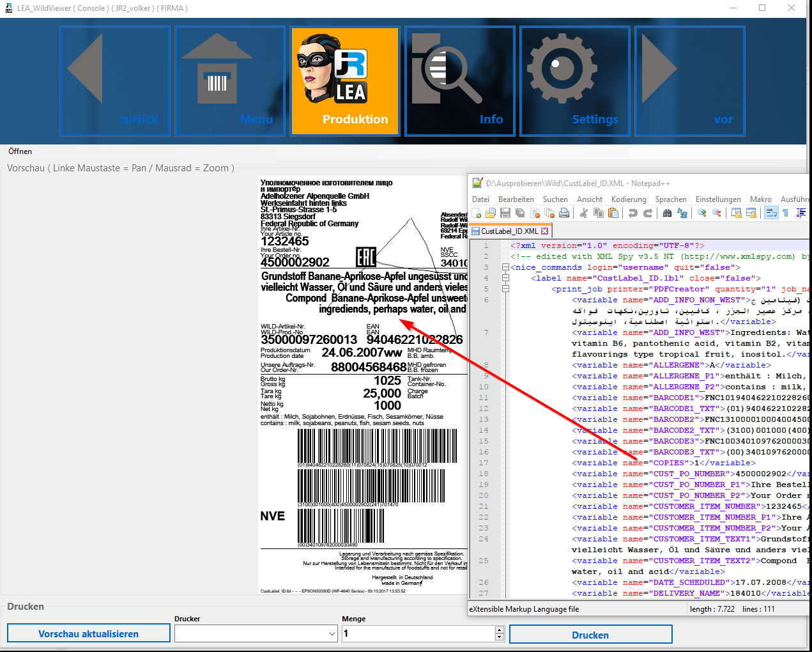
Task: Click the zurück back arrow tile
Action: 115,81
